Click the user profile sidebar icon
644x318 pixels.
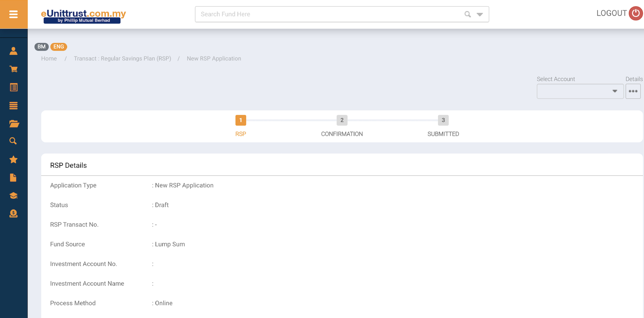point(14,51)
